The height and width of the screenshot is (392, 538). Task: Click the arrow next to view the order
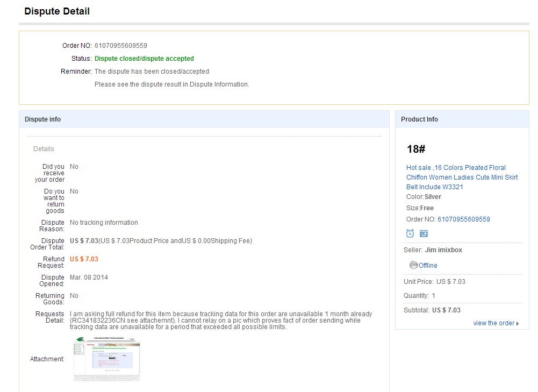click(518, 324)
